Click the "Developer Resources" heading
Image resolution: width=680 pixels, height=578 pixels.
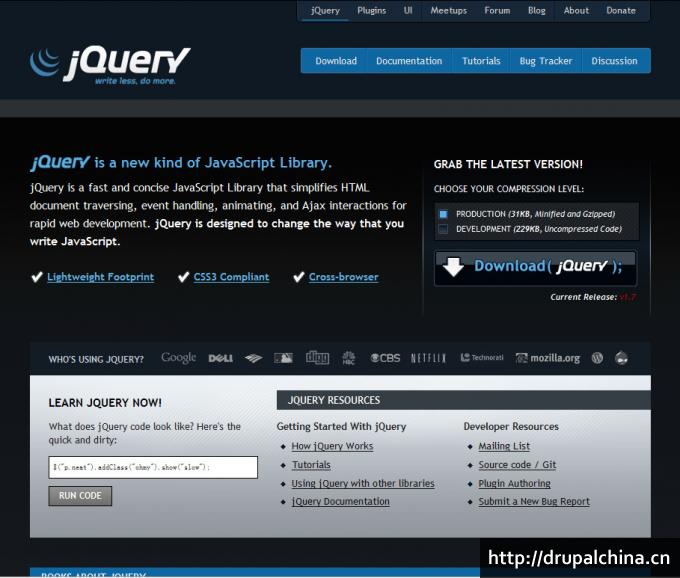click(x=511, y=427)
